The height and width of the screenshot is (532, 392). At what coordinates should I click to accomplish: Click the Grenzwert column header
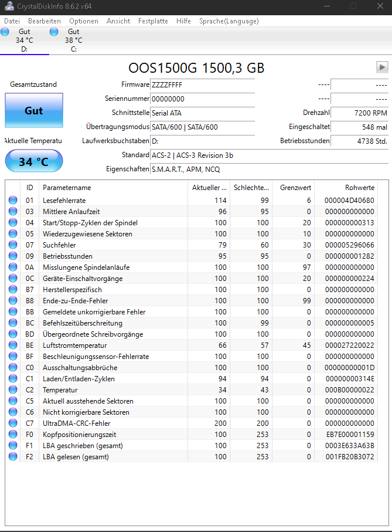click(294, 188)
